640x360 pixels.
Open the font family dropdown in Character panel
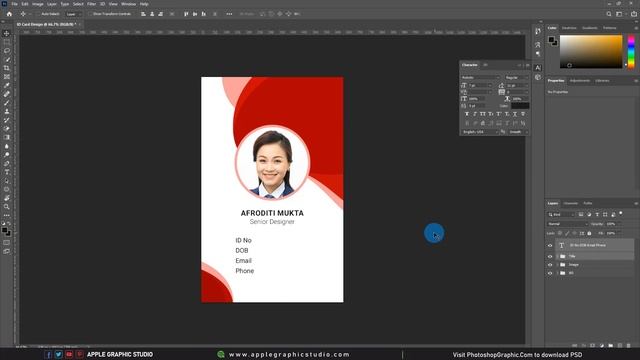click(x=481, y=78)
